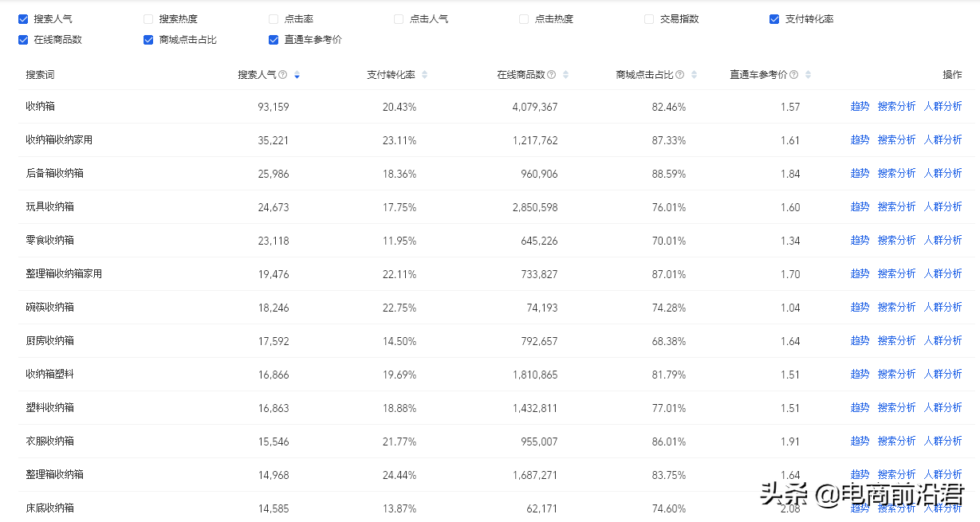Click the help icon next to 直通车参考价 header
Image resolution: width=980 pixels, height=522 pixels.
[x=795, y=74]
